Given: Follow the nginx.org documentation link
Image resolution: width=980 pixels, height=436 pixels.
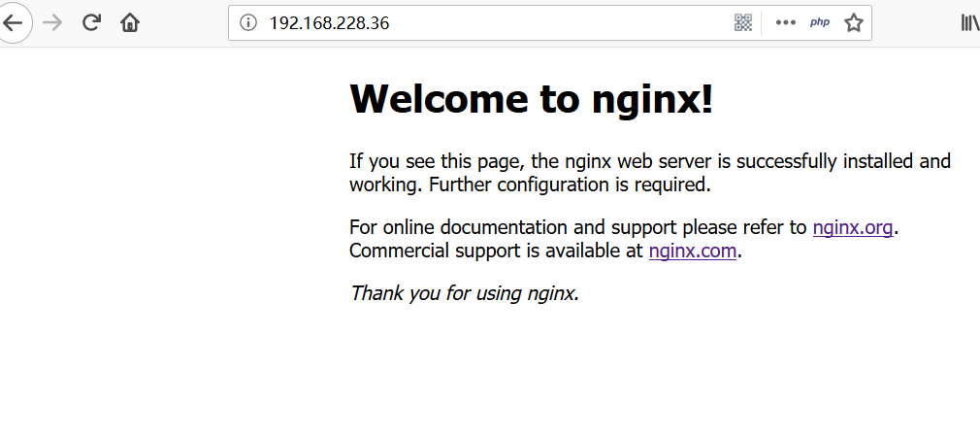Looking at the screenshot, I should click(x=853, y=227).
